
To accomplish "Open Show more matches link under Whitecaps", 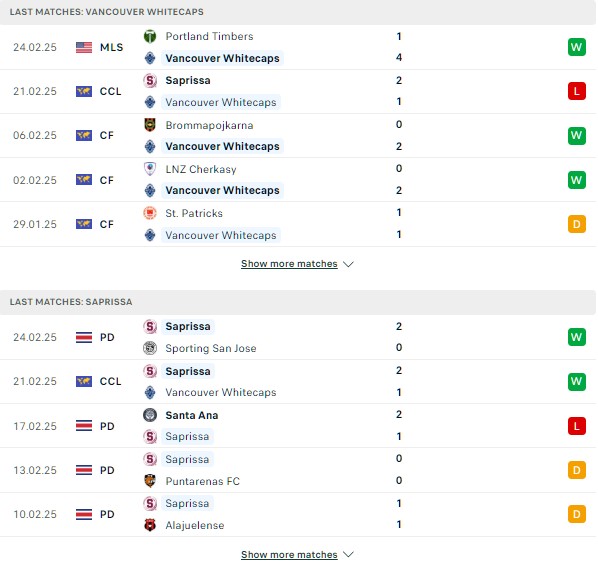I will point(289,264).
